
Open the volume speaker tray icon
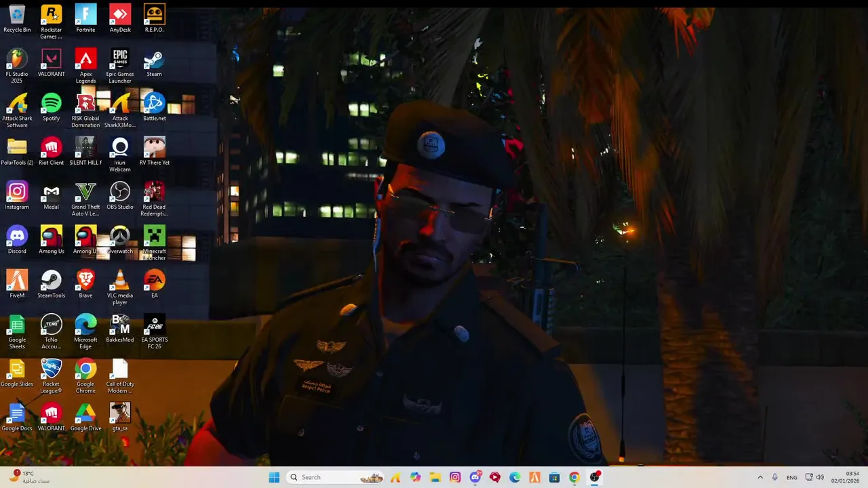[x=820, y=477]
